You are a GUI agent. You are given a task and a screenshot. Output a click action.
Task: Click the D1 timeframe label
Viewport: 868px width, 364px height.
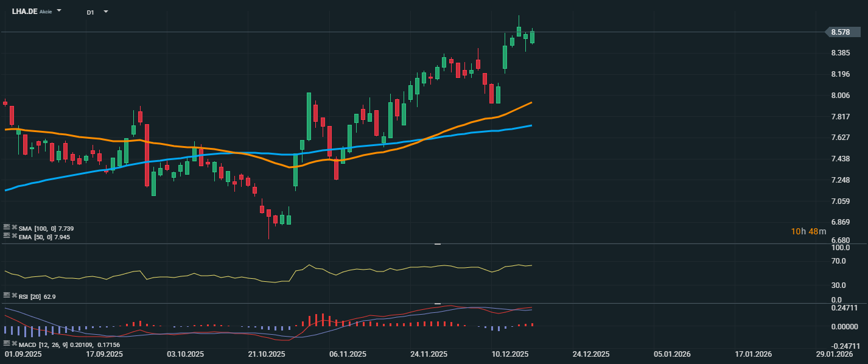coord(90,12)
